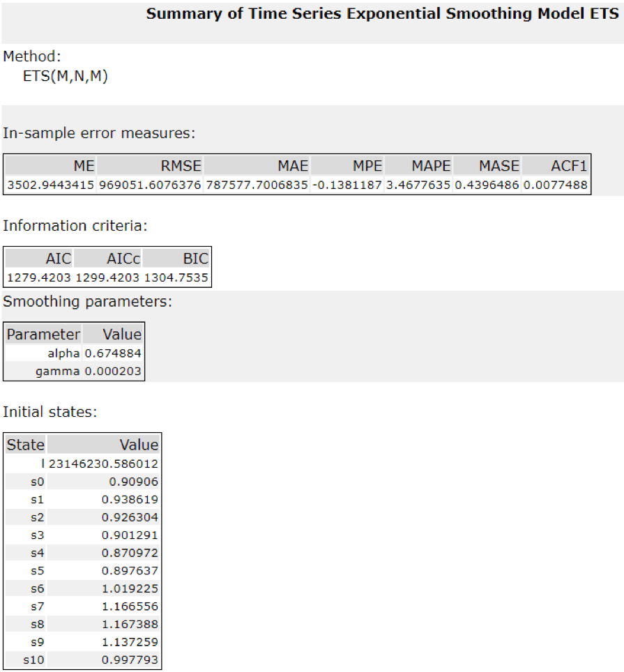The image size is (624, 672).
Task: Select the alpha value 0.674884
Action: (113, 353)
